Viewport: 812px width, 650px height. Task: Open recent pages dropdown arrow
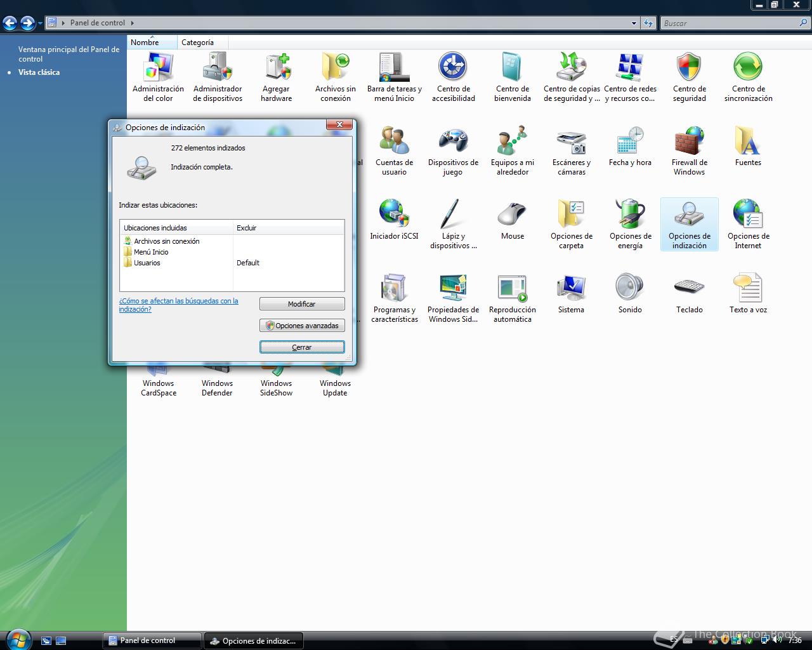[40, 23]
